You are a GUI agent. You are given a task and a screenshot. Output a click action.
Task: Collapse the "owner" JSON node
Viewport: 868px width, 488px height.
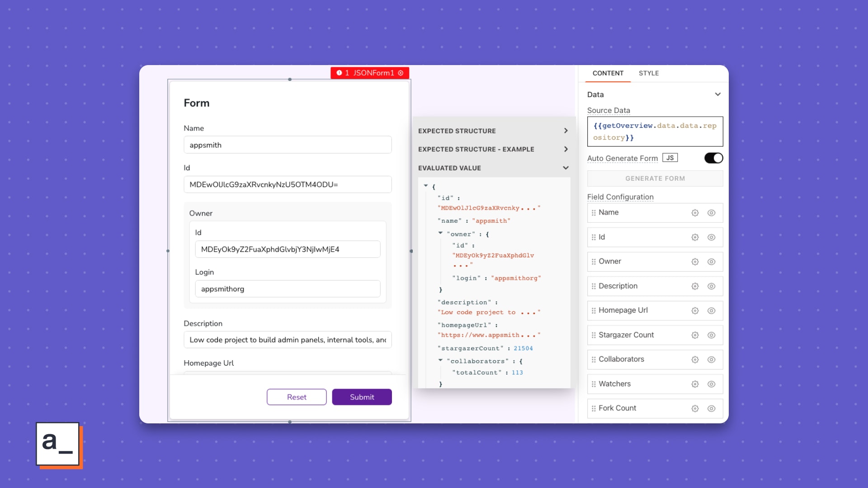click(x=440, y=233)
